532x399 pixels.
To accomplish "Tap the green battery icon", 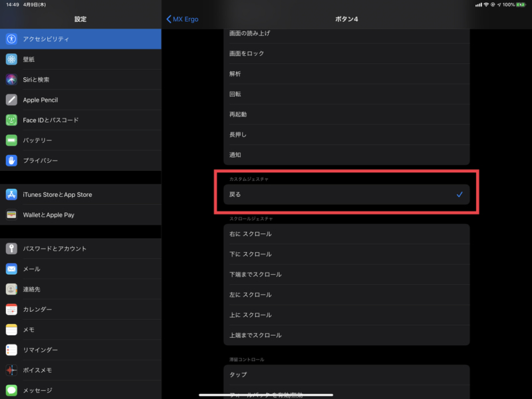I will [11, 140].
